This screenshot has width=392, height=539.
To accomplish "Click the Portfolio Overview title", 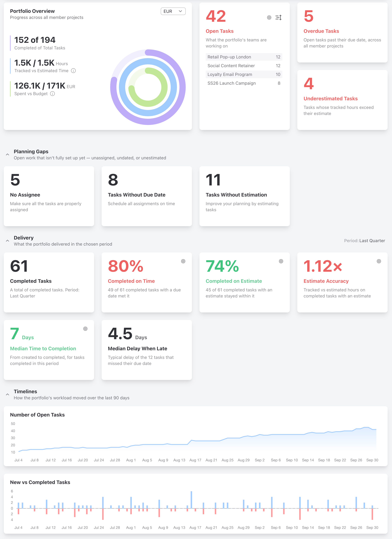I will coord(32,11).
